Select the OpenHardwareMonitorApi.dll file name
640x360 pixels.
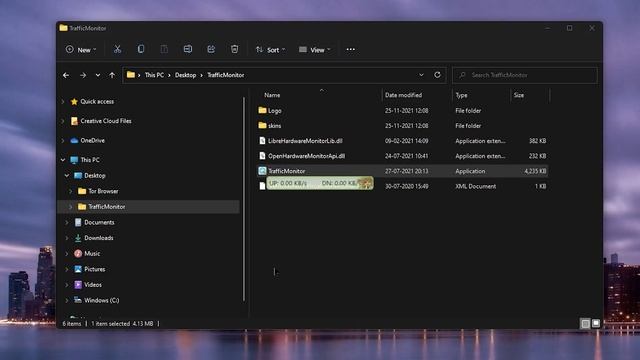pos(307,156)
